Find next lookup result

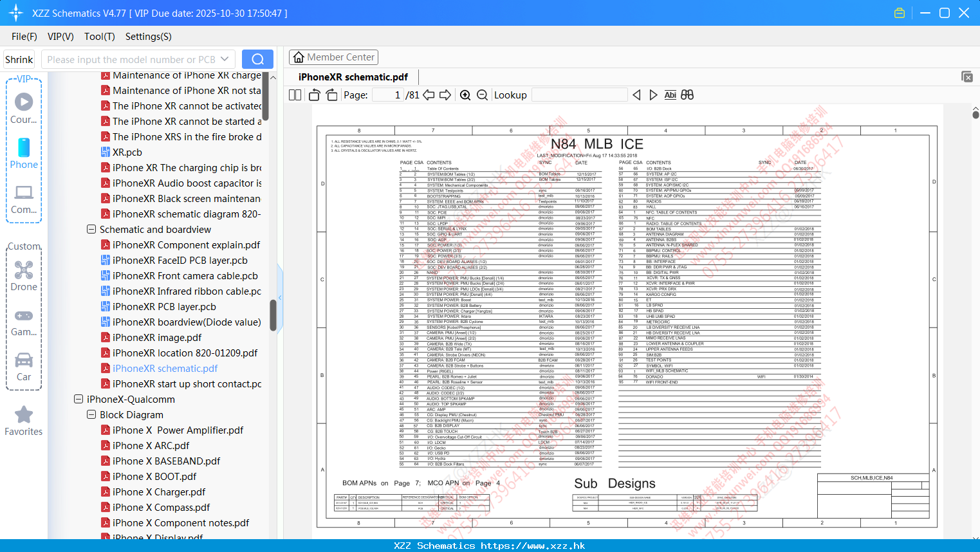tap(653, 95)
